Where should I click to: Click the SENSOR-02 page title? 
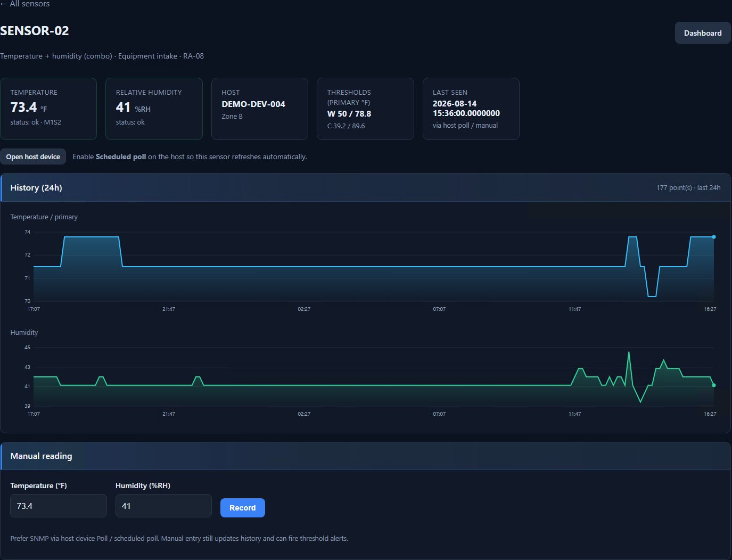pos(35,31)
